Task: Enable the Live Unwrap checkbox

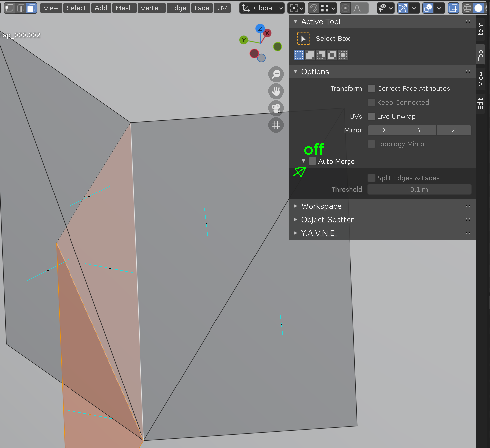Action: [371, 117]
